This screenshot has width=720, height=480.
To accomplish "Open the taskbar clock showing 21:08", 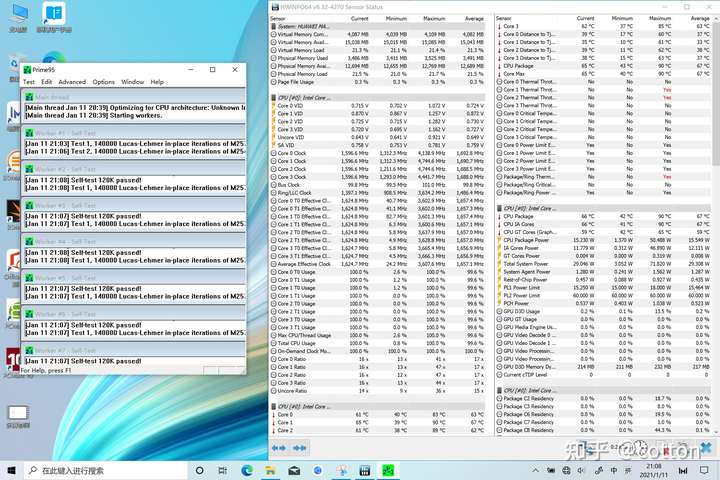I will tap(653, 470).
